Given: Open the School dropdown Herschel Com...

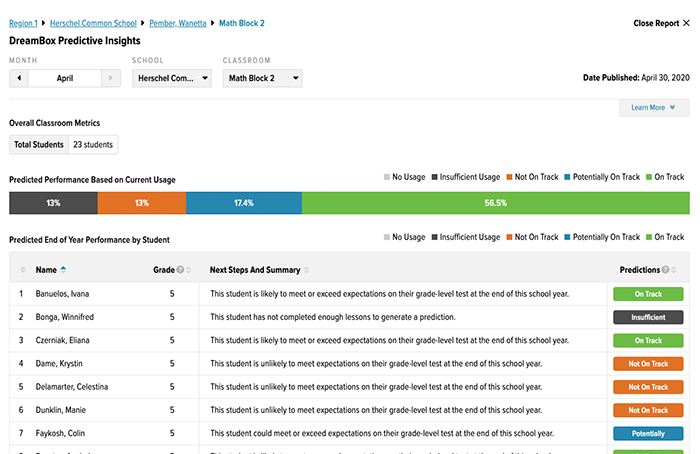Looking at the screenshot, I should [x=172, y=78].
